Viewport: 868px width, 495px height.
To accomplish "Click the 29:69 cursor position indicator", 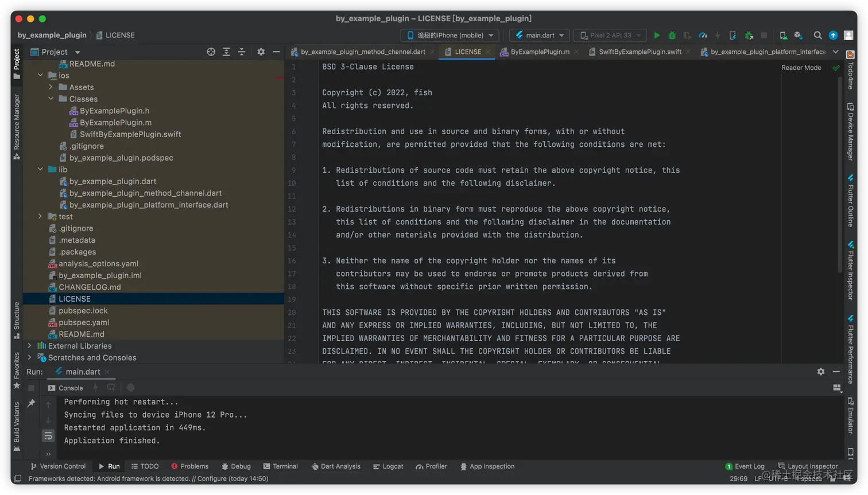I will 738,478.
